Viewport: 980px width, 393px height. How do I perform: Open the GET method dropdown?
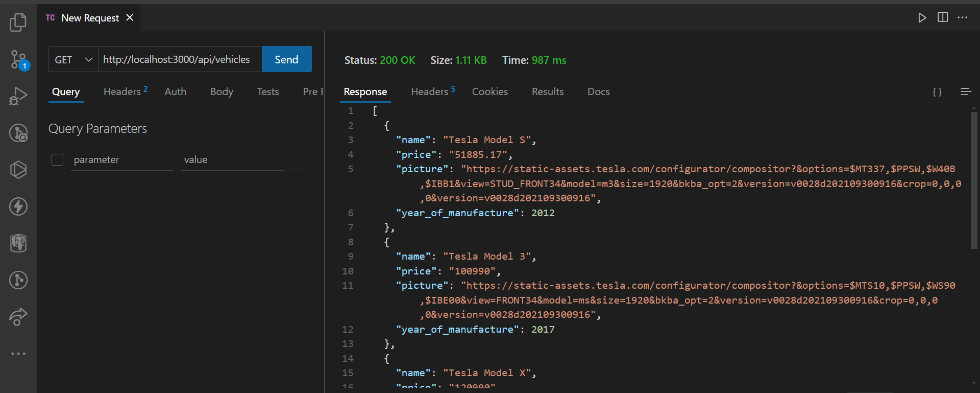coord(73,59)
